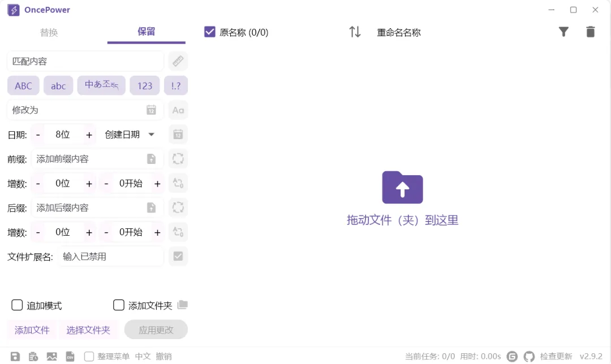Open the 创建日期 dropdown
This screenshot has width=611, height=364.
click(x=130, y=135)
